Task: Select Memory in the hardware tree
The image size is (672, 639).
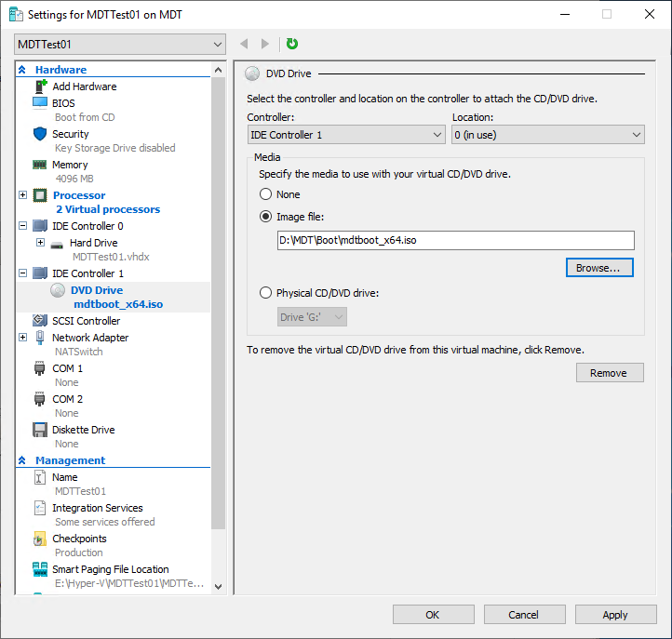Action: pyautogui.click(x=70, y=165)
